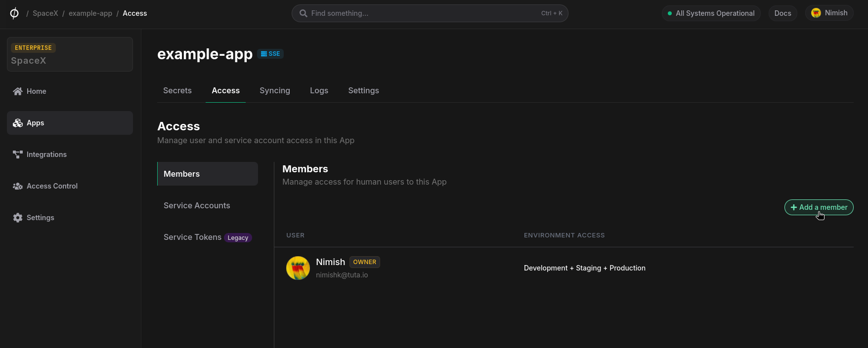868x348 pixels.
Task: Click the Legacy badge
Action: point(238,238)
